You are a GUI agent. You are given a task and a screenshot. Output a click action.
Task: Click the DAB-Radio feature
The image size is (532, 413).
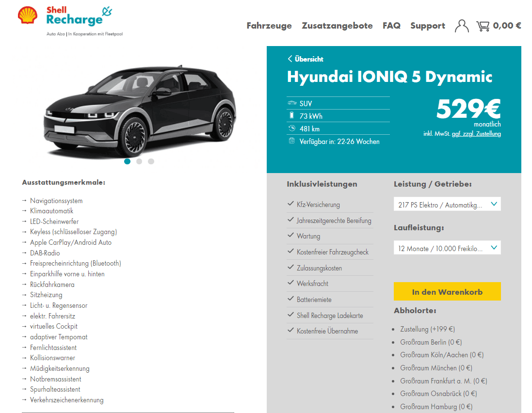coord(45,253)
